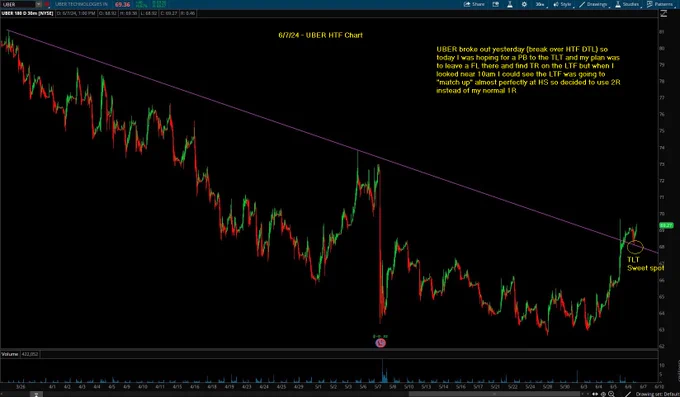
Task: Click the corporate action marker below the chart
Action: tap(380, 343)
